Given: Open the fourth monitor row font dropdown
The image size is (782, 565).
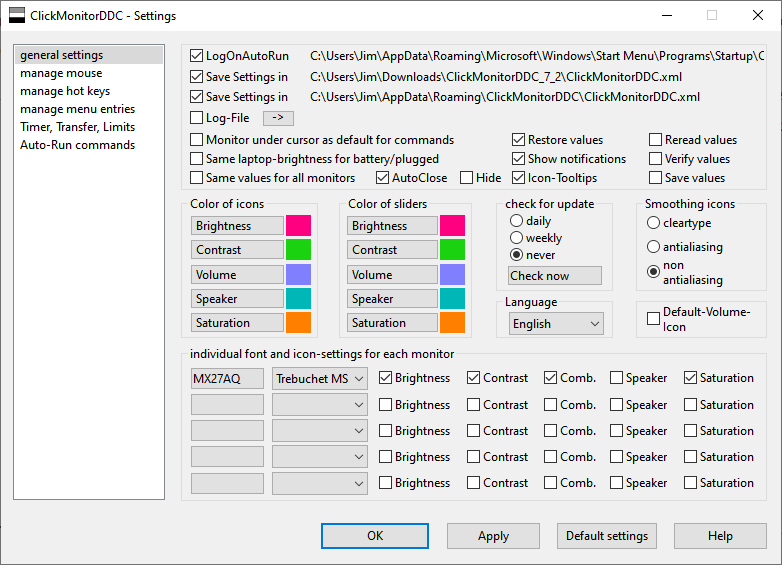Looking at the screenshot, I should click(320, 457).
